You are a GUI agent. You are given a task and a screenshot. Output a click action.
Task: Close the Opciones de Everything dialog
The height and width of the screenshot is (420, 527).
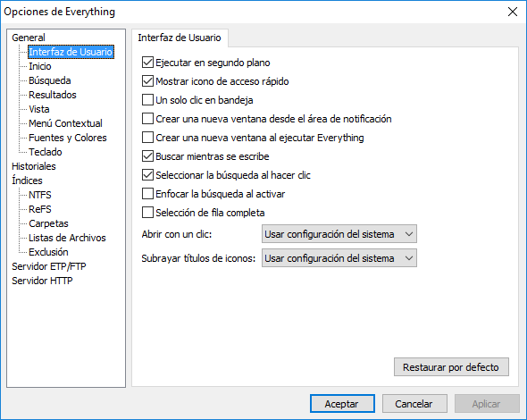513,12
